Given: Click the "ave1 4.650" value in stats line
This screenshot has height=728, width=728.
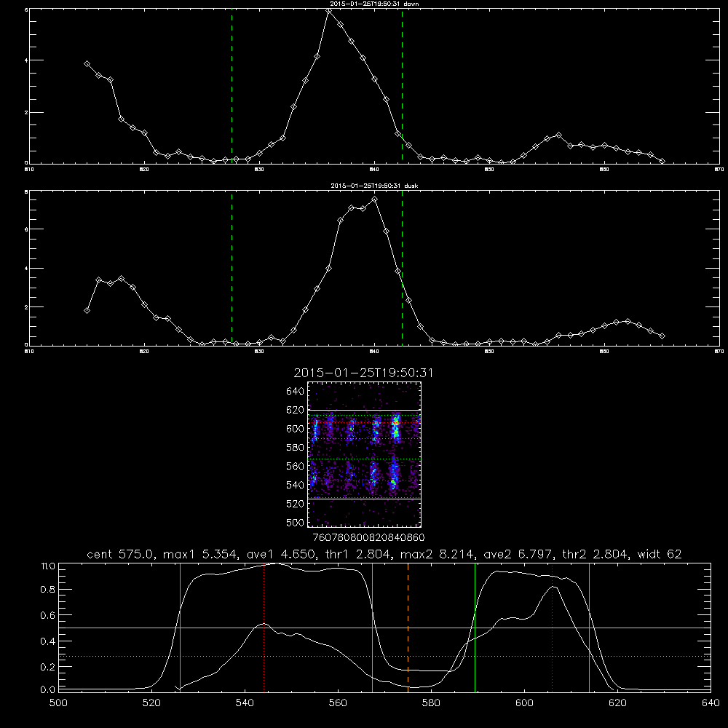Looking at the screenshot, I should pyautogui.click(x=281, y=554).
